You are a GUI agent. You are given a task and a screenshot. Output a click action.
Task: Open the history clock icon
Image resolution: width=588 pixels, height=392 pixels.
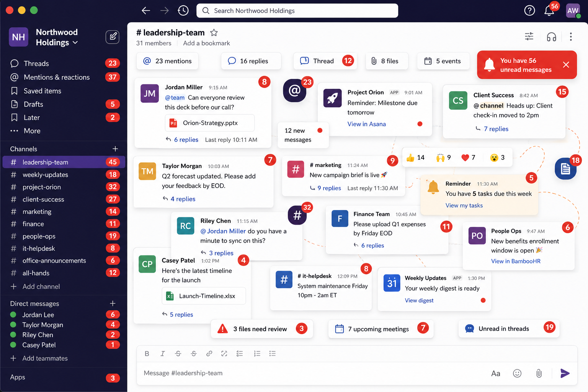[x=183, y=11]
